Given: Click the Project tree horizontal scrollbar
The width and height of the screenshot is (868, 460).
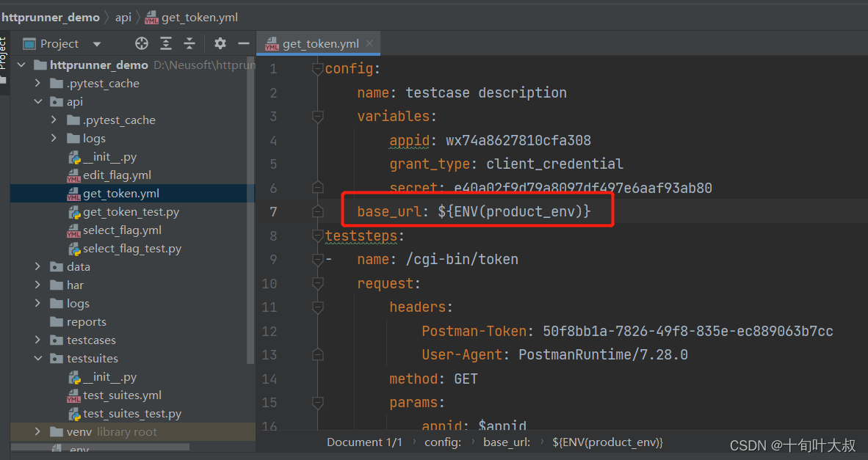Looking at the screenshot, I should pos(100,446).
